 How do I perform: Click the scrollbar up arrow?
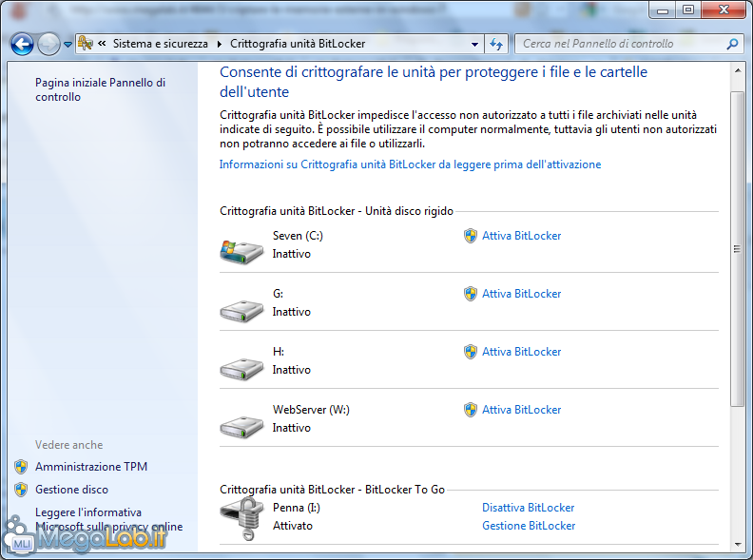point(737,71)
